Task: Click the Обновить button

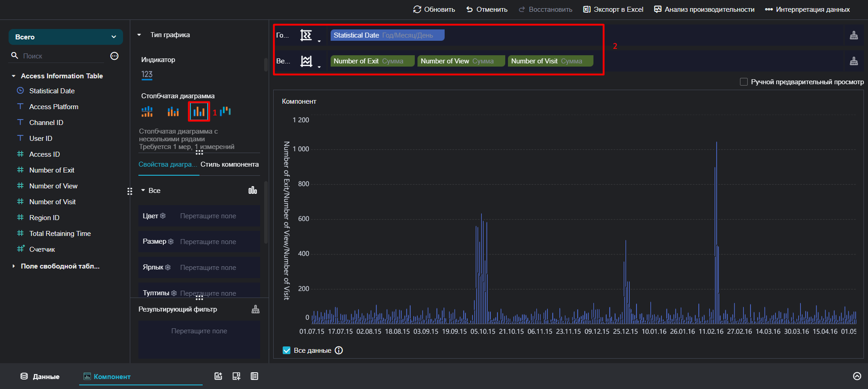Action: 434,10
